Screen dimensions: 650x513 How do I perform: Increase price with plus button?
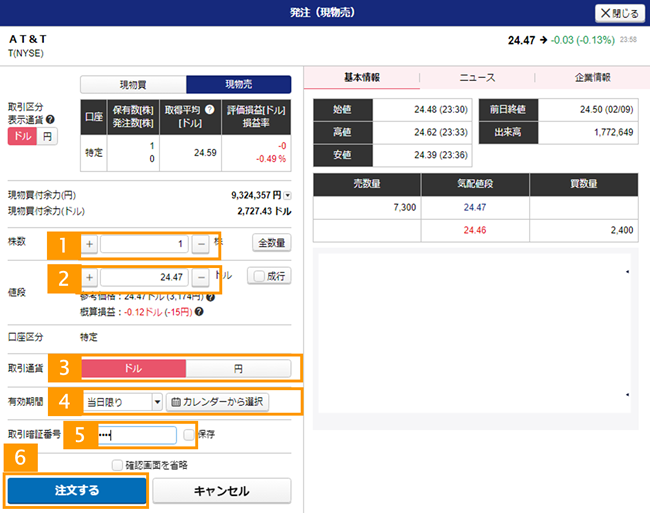point(90,277)
